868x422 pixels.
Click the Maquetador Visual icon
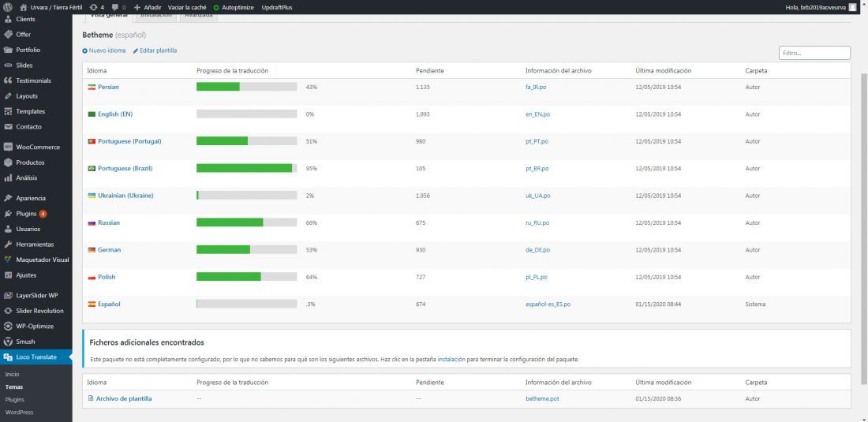click(8, 260)
